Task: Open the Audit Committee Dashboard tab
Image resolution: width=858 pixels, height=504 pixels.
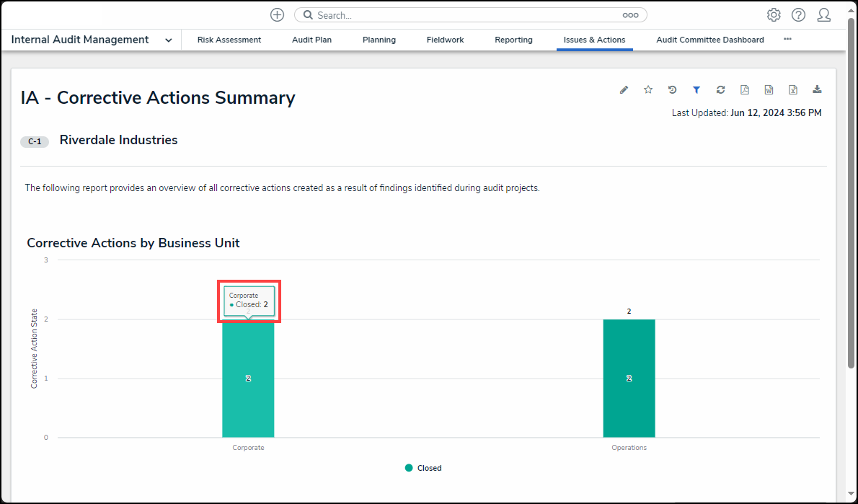Action: tap(709, 40)
